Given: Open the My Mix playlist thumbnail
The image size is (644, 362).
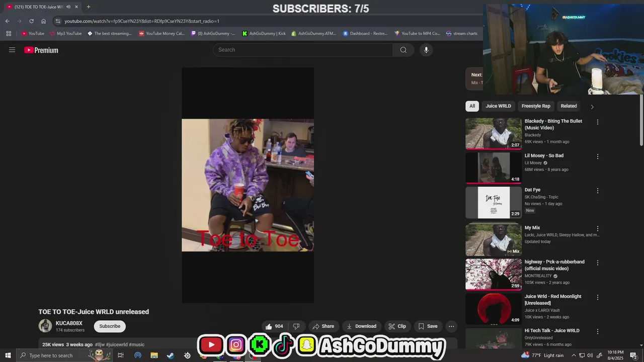Looking at the screenshot, I should pos(494,240).
